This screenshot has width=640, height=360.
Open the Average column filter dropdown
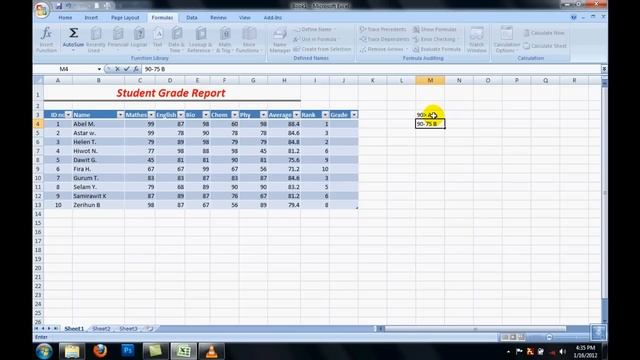(x=296, y=115)
